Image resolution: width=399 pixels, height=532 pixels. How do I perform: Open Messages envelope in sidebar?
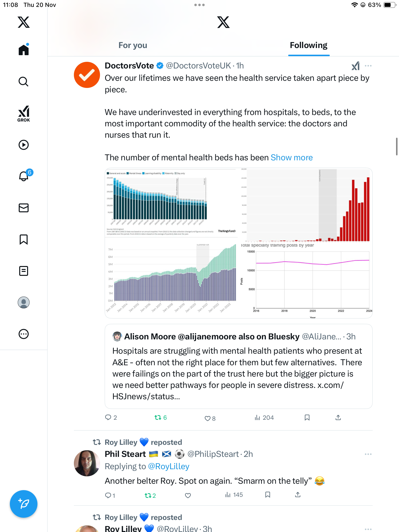[24, 208]
